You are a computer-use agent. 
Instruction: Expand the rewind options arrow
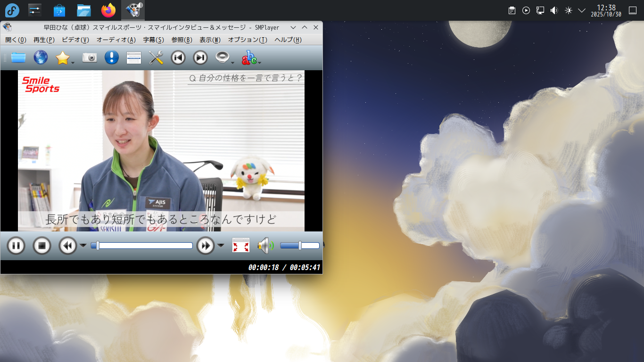(x=83, y=245)
